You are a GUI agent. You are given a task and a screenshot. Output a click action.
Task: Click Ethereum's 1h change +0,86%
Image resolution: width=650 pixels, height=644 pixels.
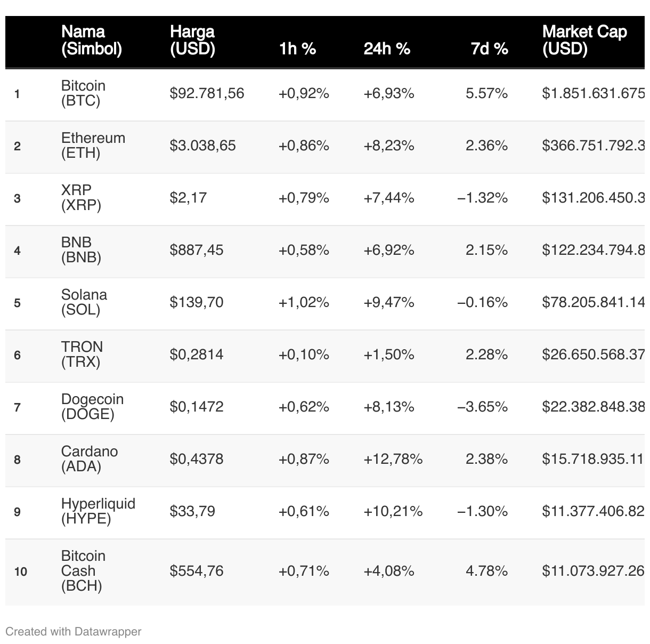(x=304, y=146)
